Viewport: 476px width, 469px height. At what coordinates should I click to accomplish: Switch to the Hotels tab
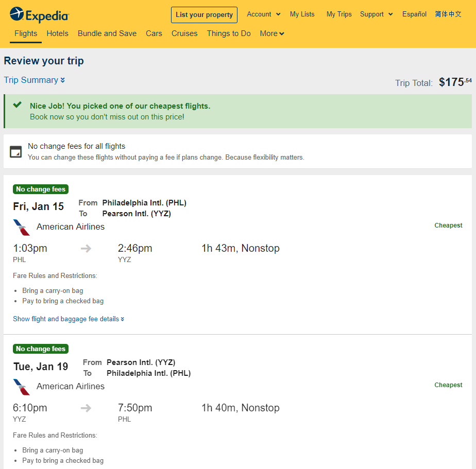click(57, 33)
